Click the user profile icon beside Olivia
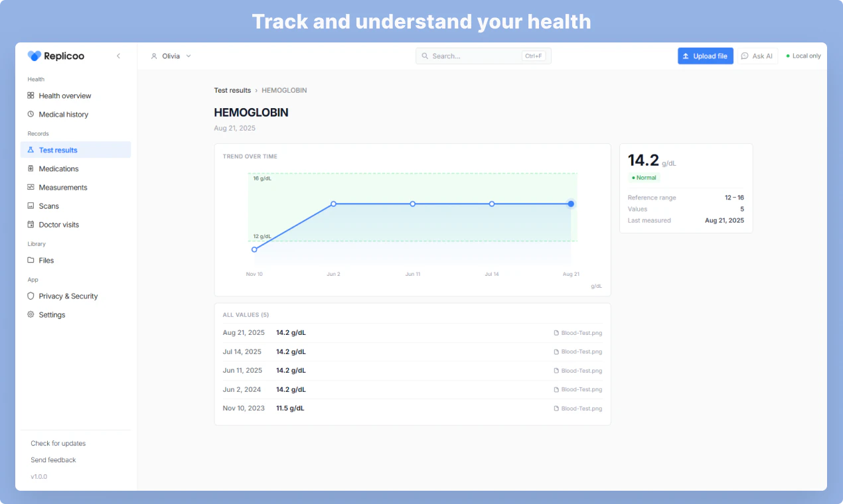The image size is (843, 504). tap(154, 56)
